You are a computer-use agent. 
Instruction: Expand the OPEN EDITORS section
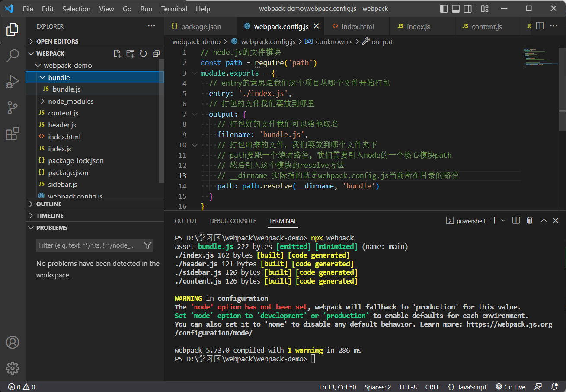click(95, 41)
